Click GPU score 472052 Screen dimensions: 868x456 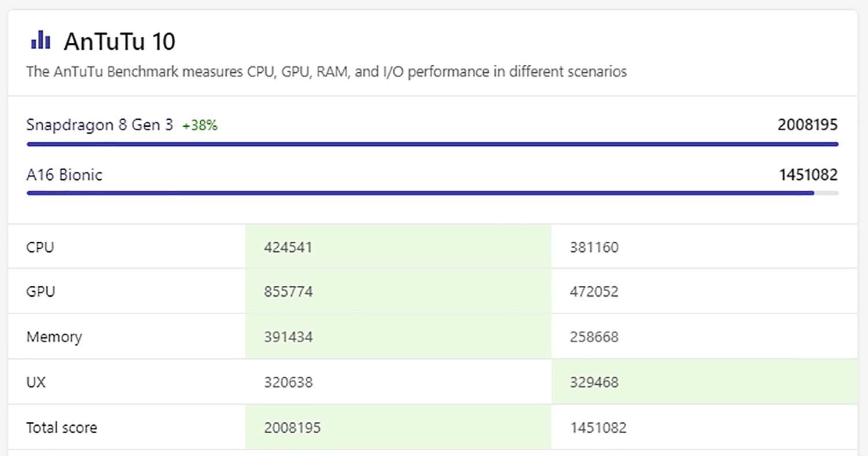pos(594,292)
